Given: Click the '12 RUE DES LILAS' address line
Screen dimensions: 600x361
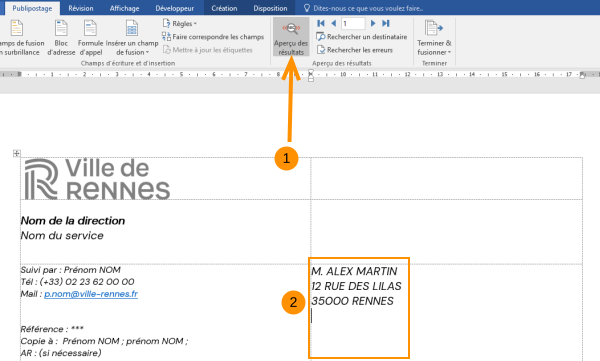Looking at the screenshot, I should (x=356, y=286).
